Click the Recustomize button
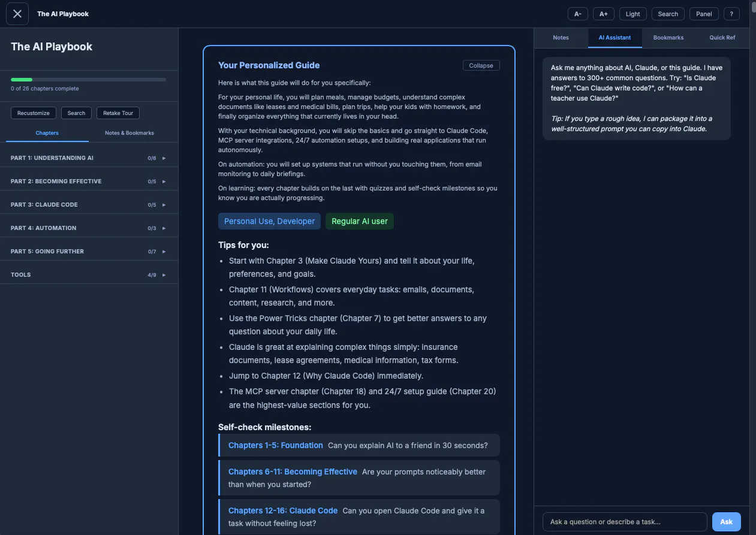Viewport: 756px width, 535px height. coord(34,113)
